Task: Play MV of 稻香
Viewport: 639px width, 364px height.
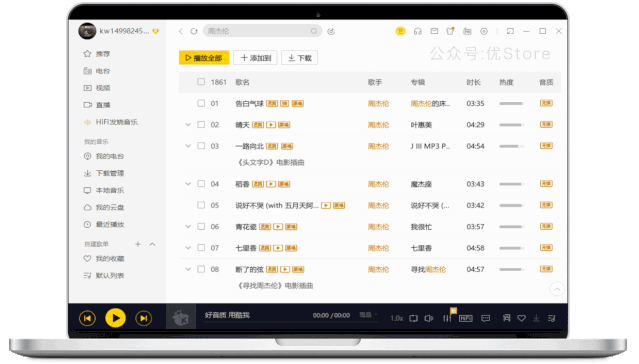Action: point(271,184)
